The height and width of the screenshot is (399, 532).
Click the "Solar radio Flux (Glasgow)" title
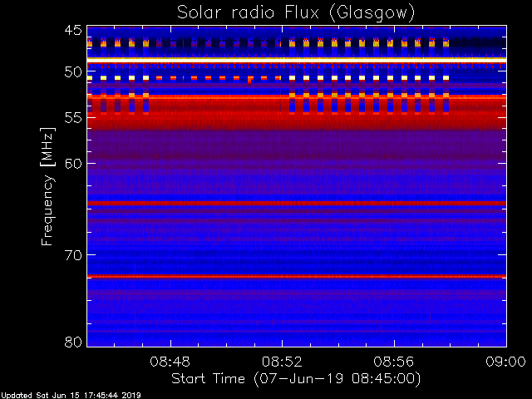coord(296,13)
